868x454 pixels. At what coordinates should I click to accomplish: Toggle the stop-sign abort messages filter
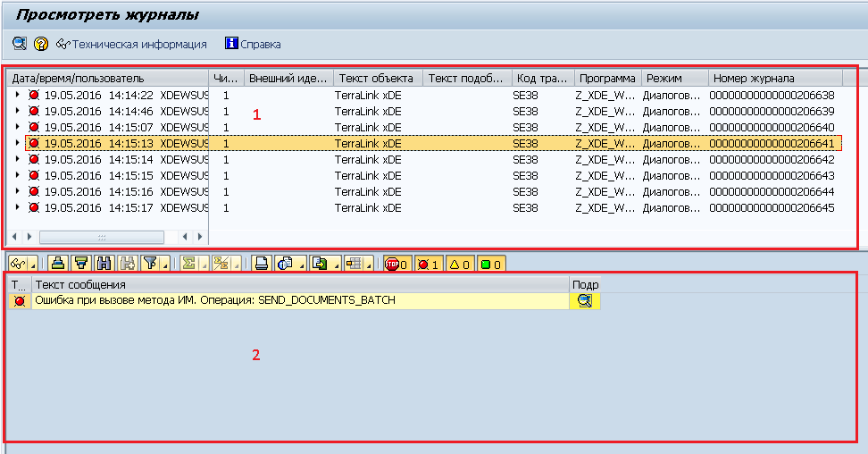pyautogui.click(x=395, y=264)
